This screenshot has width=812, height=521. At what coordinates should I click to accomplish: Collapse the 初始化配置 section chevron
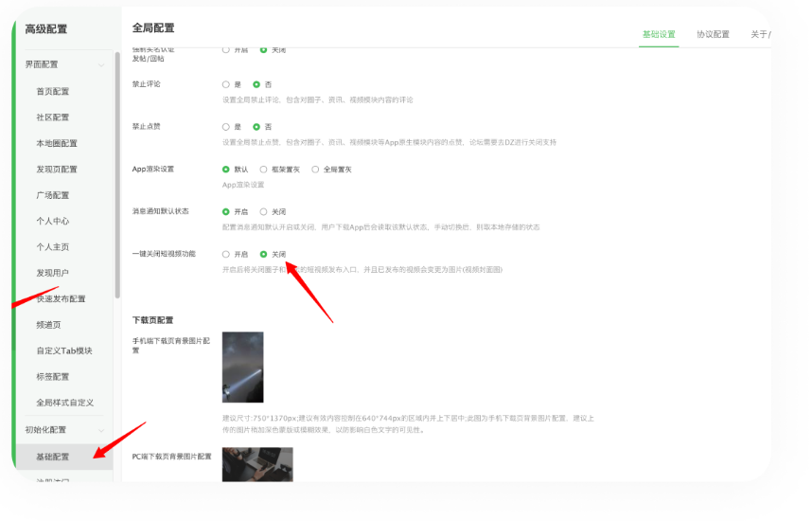point(101,429)
